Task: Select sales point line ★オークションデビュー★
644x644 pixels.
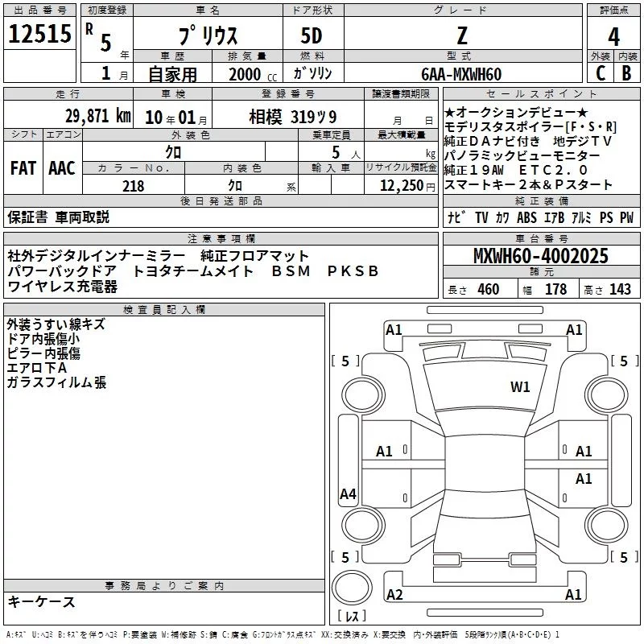Action: coord(516,112)
